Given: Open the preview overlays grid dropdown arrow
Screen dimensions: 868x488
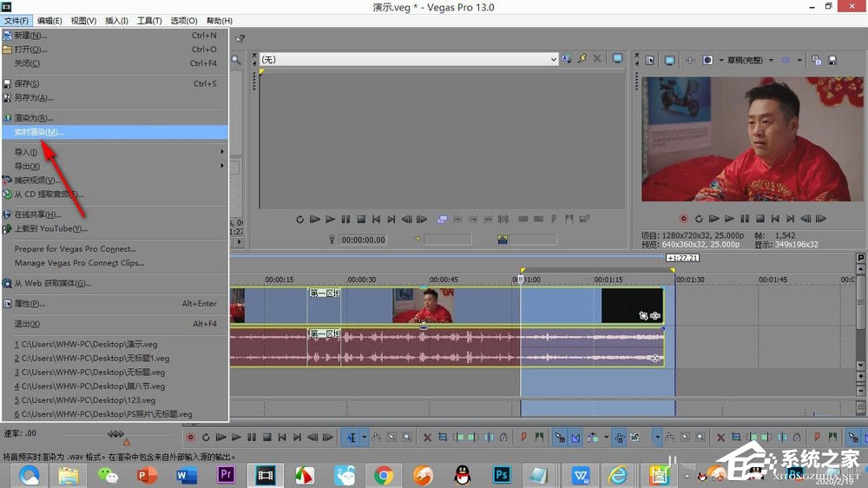Looking at the screenshot, I should click(x=799, y=61).
